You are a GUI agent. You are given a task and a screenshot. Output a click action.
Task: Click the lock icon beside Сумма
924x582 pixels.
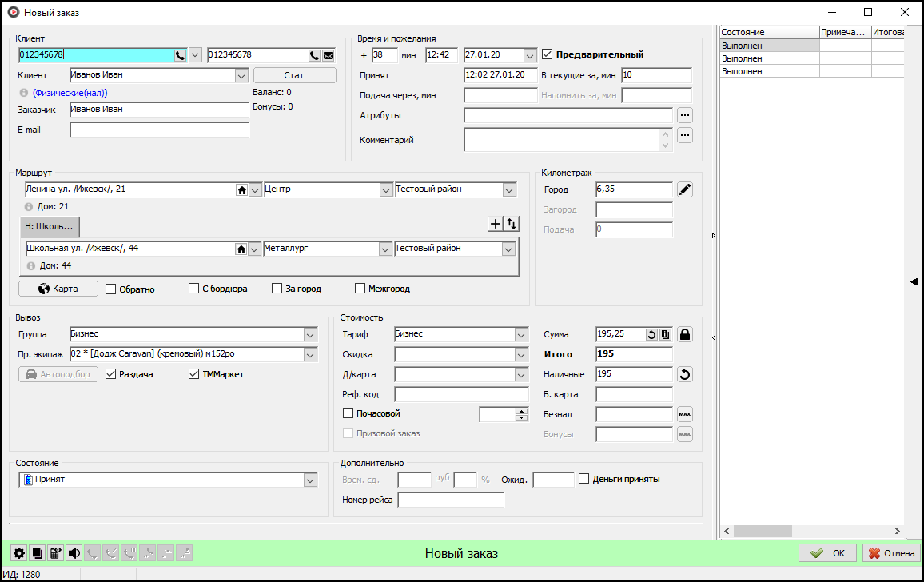click(684, 334)
